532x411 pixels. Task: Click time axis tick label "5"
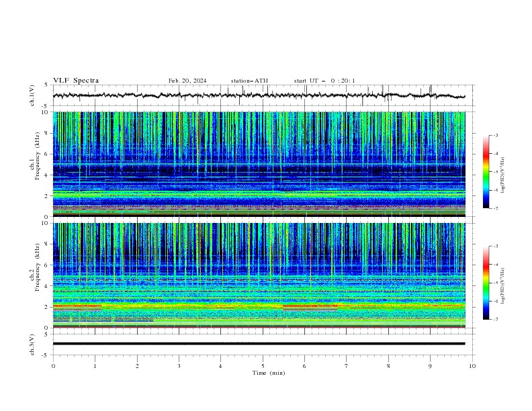click(263, 366)
